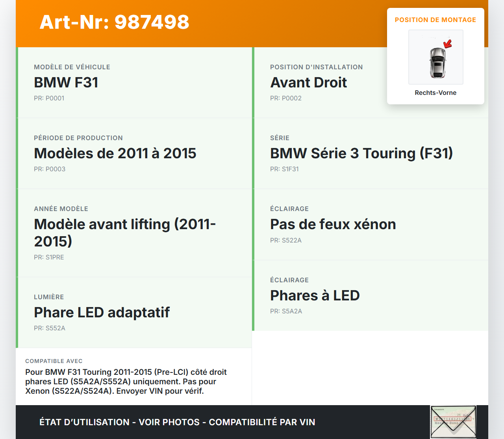Click the PR: P0002 code under Avant Droit
Viewport: 504px width, 439px height.
[286, 98]
